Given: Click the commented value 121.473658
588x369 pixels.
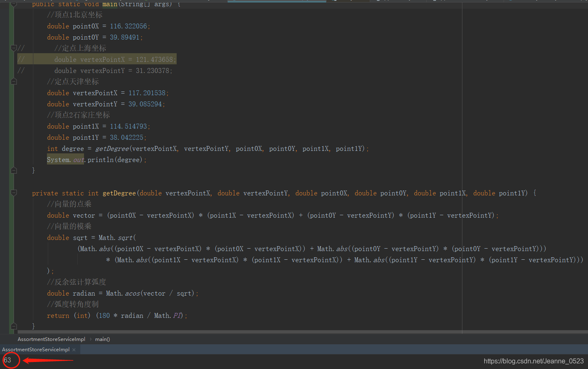Looking at the screenshot, I should tap(154, 59).
